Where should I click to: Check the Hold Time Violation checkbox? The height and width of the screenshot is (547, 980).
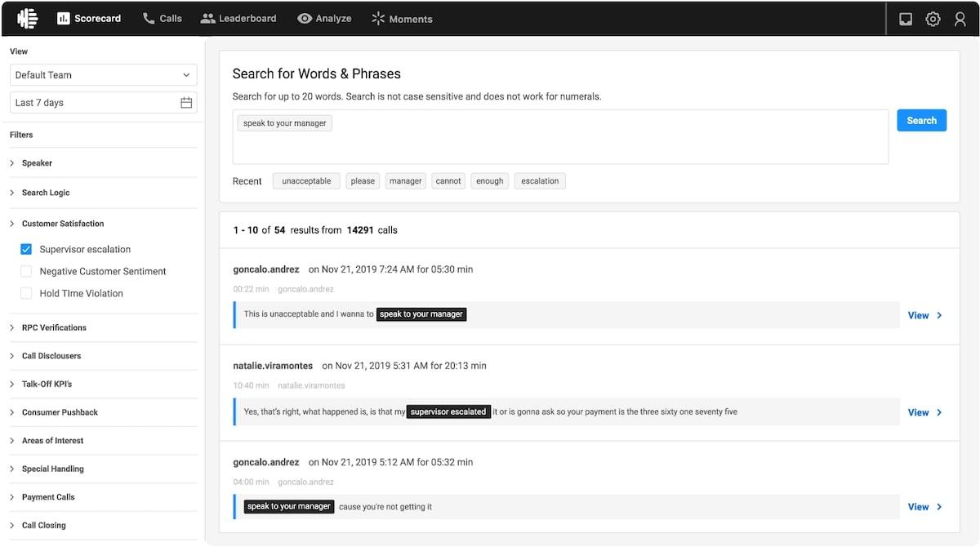click(x=26, y=293)
